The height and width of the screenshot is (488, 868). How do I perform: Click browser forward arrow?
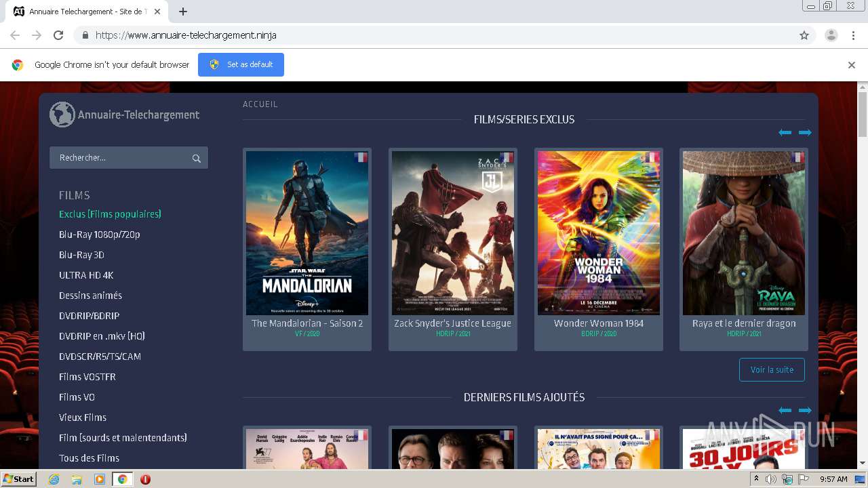pyautogui.click(x=37, y=35)
